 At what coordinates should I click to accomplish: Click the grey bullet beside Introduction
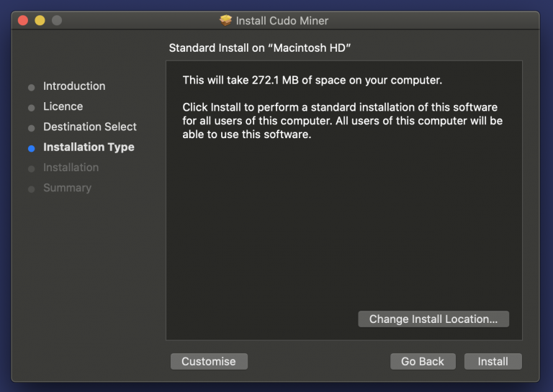31,87
